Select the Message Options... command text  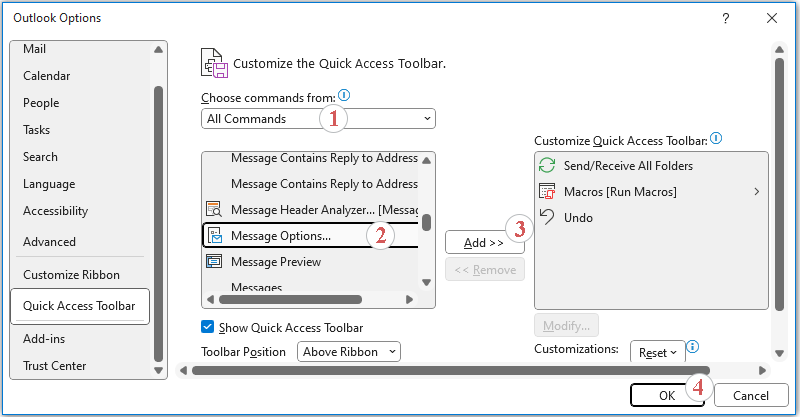tap(281, 236)
